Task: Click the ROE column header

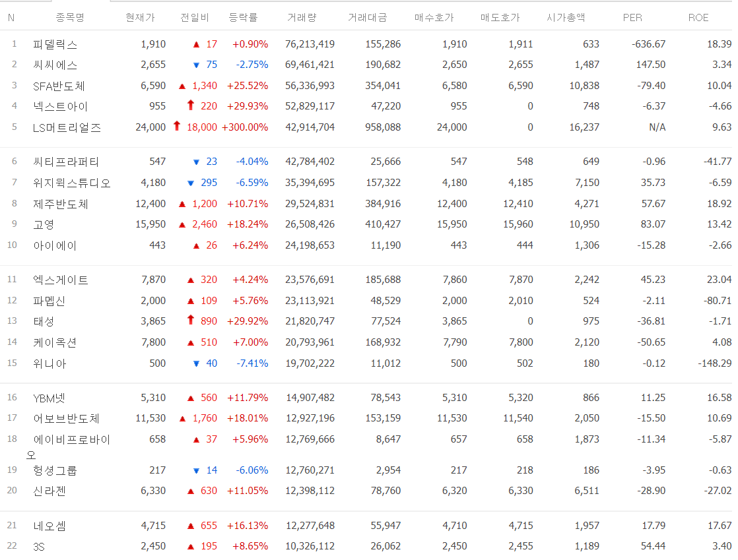Action: pos(698,18)
